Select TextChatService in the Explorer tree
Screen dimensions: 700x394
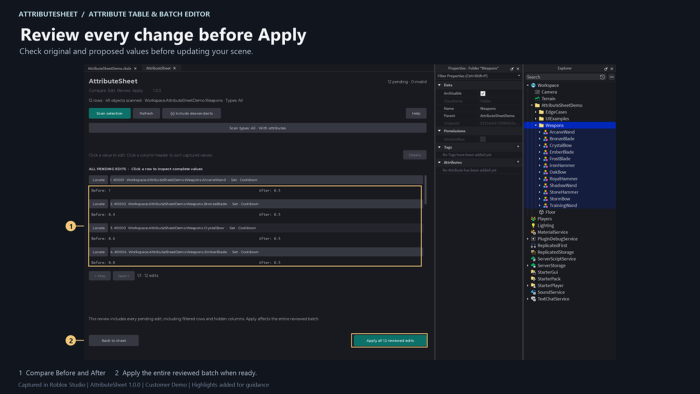point(553,299)
